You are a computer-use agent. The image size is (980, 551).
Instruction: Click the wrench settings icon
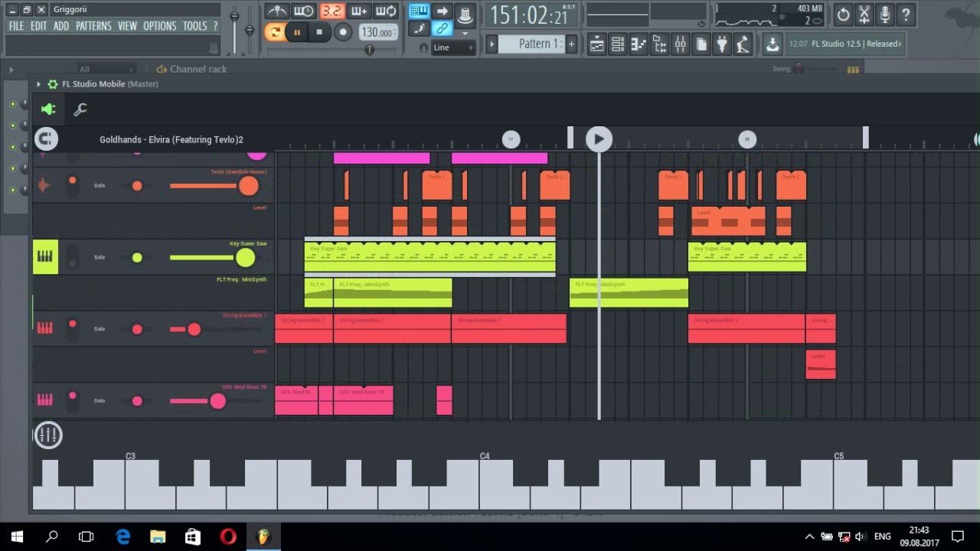(x=80, y=109)
